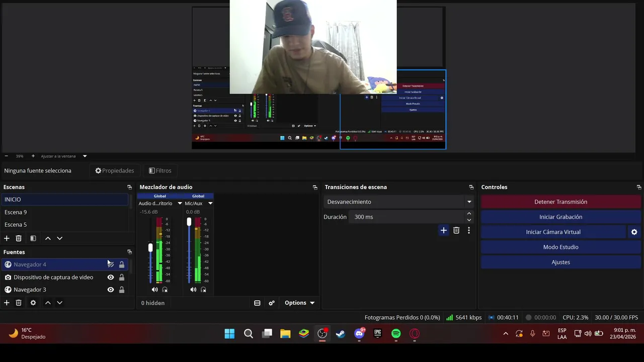Image resolution: width=644 pixels, height=362 pixels.
Task: Add a new source in Fuentes panel
Action: (7, 303)
